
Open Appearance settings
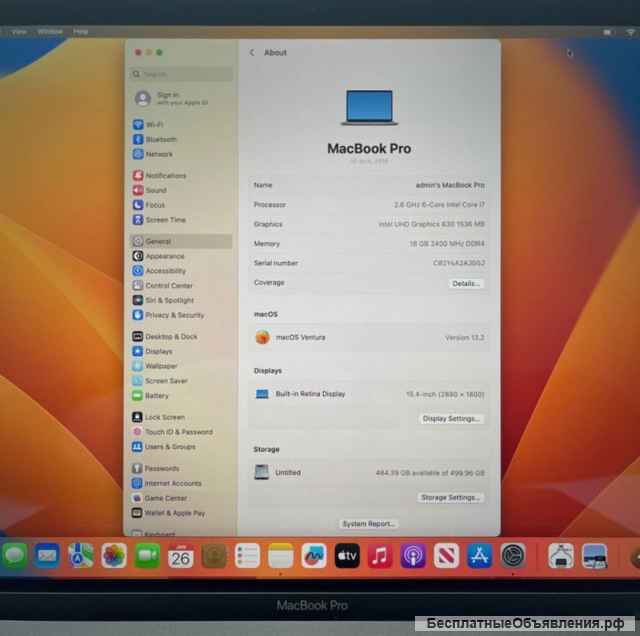pos(158,256)
